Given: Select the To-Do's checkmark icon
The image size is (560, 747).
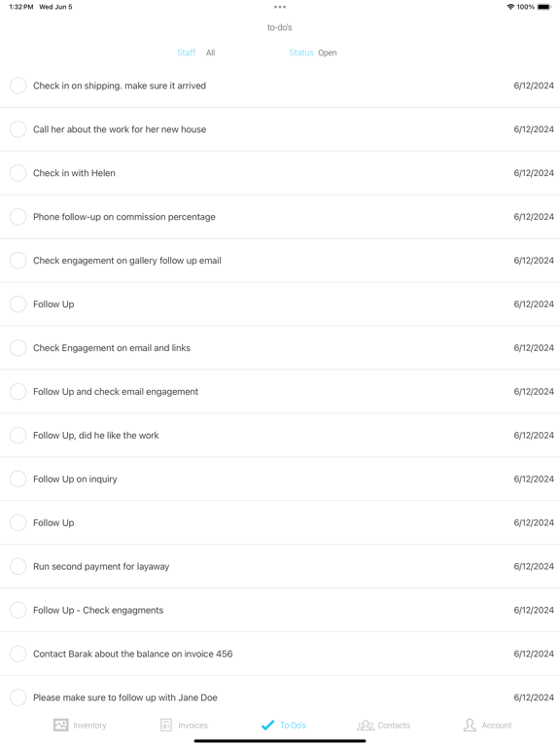Looking at the screenshot, I should pos(267,725).
